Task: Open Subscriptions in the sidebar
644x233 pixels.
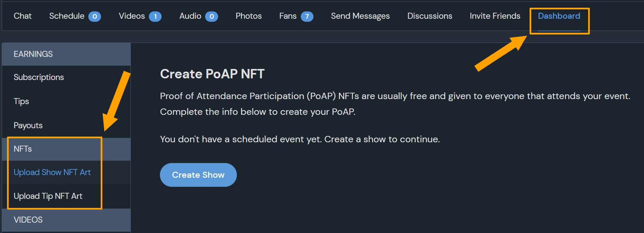Action: pos(39,77)
